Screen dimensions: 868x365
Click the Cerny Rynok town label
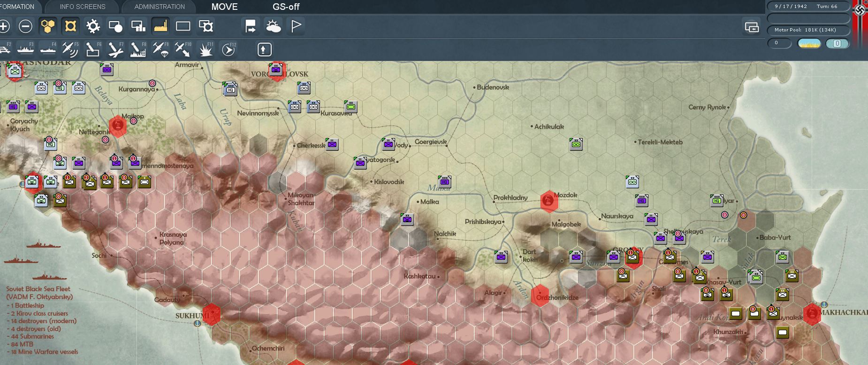click(707, 107)
